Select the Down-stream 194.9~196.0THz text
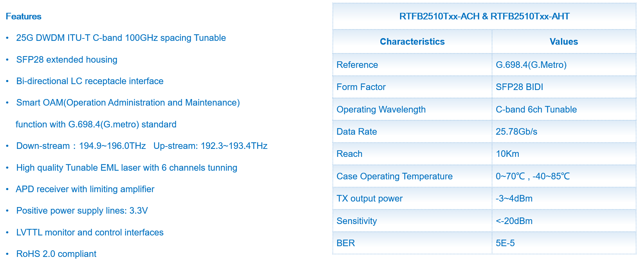Image resolution: width=644 pixels, height=268 pixels. click(81, 146)
